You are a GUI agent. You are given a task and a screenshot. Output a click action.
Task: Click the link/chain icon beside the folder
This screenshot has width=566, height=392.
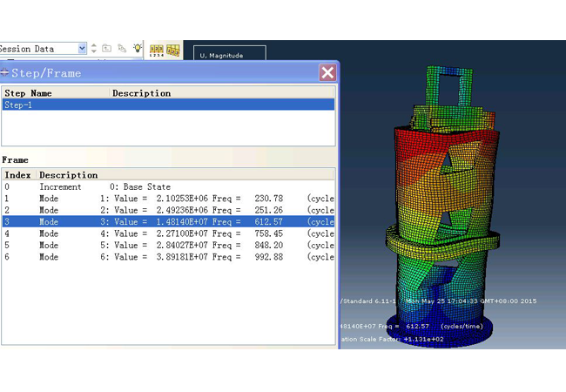(x=122, y=49)
